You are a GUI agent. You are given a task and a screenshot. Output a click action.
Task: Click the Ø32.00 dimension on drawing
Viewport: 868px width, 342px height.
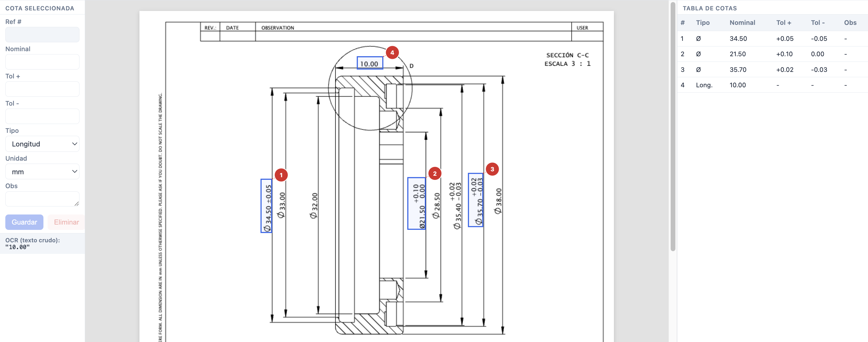click(314, 206)
